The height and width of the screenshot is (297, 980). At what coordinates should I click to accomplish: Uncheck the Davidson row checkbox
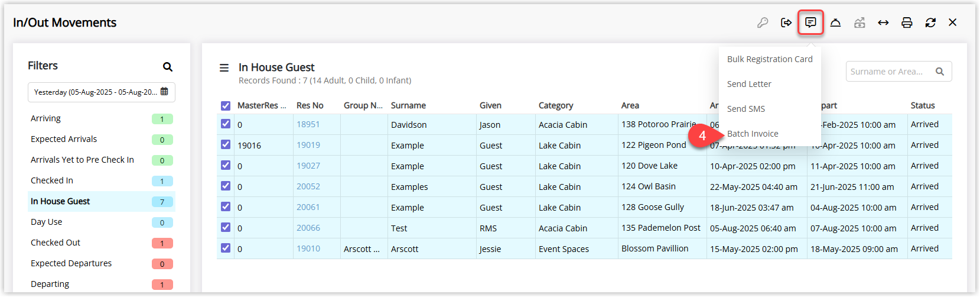click(226, 124)
